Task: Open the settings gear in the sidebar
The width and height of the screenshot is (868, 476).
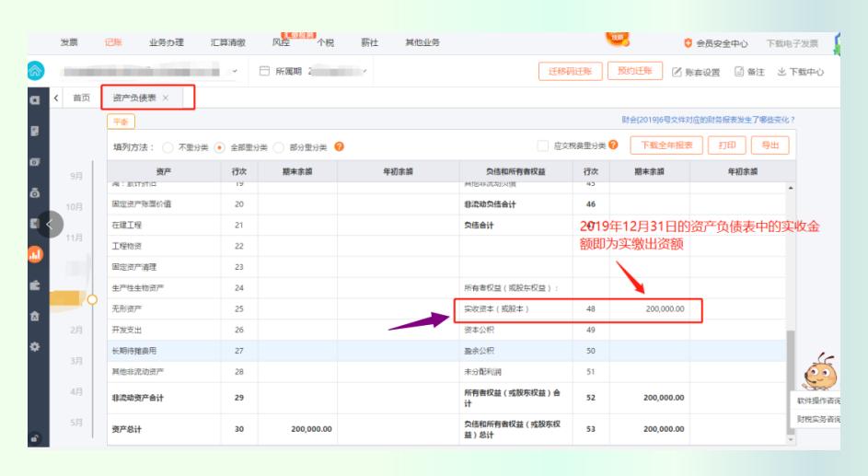Action: pyautogui.click(x=35, y=346)
